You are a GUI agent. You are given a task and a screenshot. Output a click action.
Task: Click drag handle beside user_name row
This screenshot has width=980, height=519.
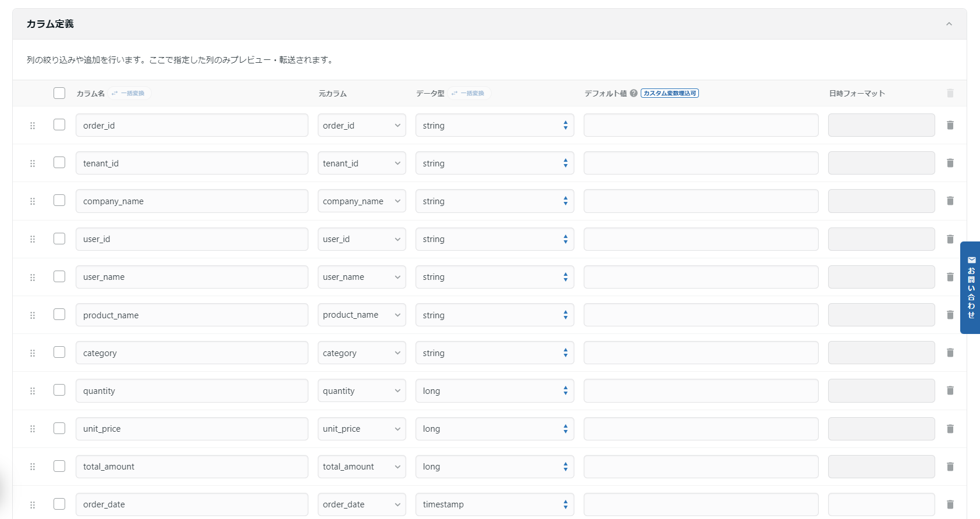(x=33, y=278)
